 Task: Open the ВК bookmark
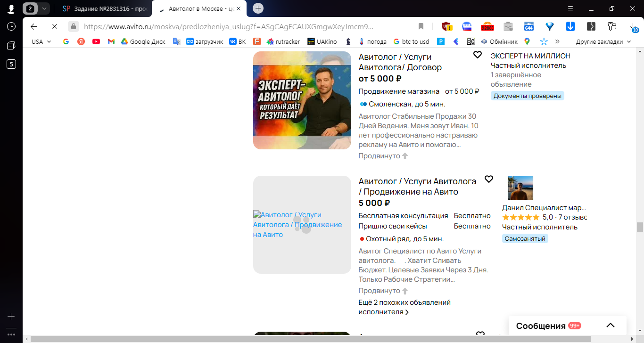click(238, 41)
